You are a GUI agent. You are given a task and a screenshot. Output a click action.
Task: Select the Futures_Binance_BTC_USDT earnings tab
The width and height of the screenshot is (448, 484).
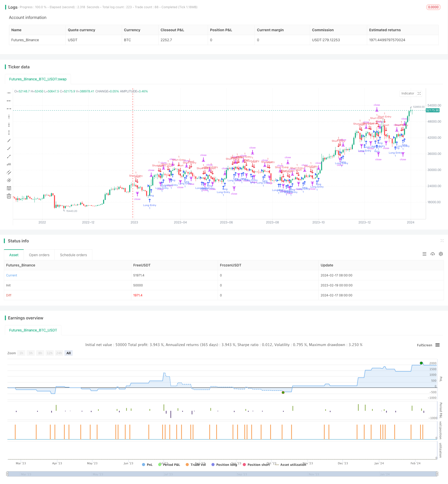pos(33,330)
